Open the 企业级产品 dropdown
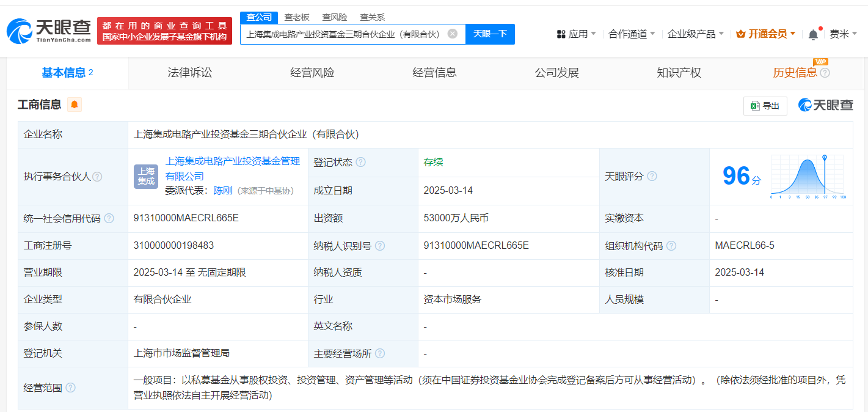The height and width of the screenshot is (412, 868). (695, 34)
